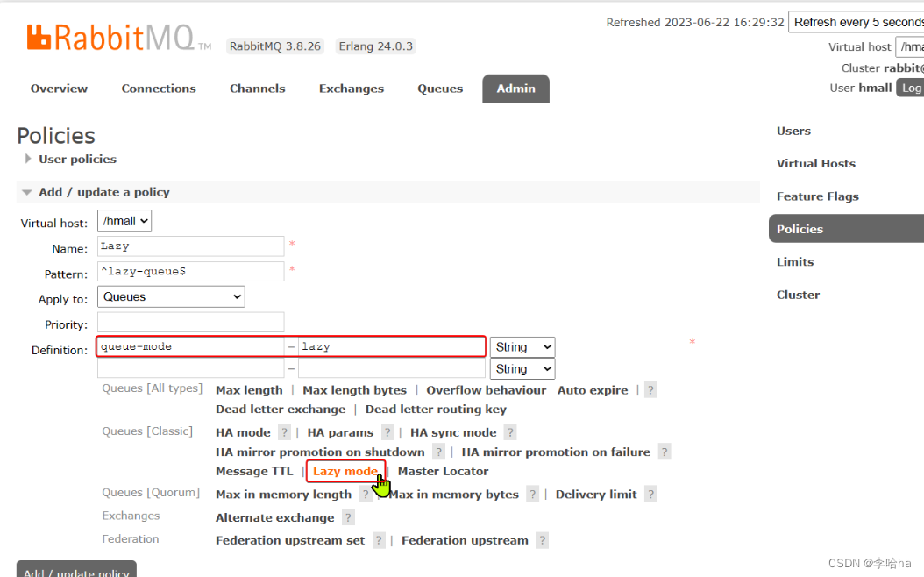Insert Max length definition key

pos(249,390)
